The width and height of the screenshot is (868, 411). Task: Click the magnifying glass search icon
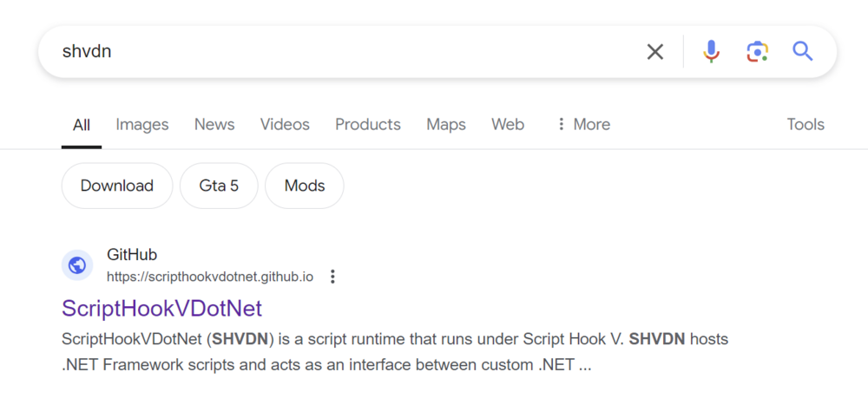pos(803,52)
